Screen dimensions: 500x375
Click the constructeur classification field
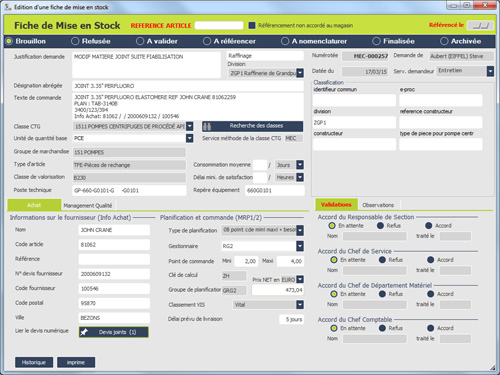click(354, 144)
